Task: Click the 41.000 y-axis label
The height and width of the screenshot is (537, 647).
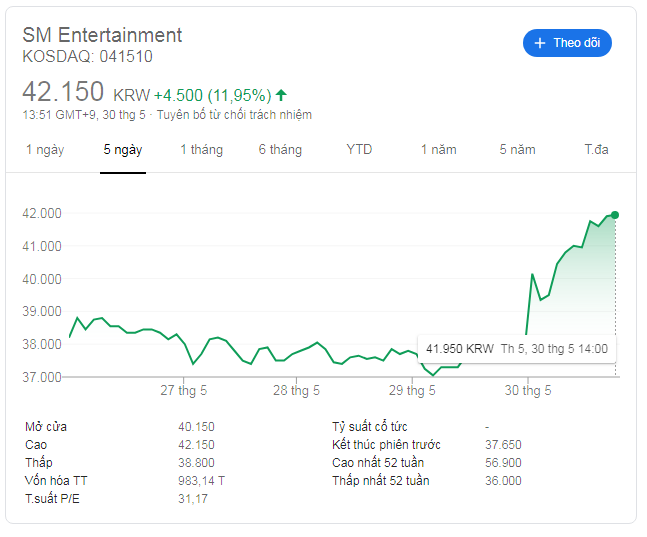Action: 42,246
